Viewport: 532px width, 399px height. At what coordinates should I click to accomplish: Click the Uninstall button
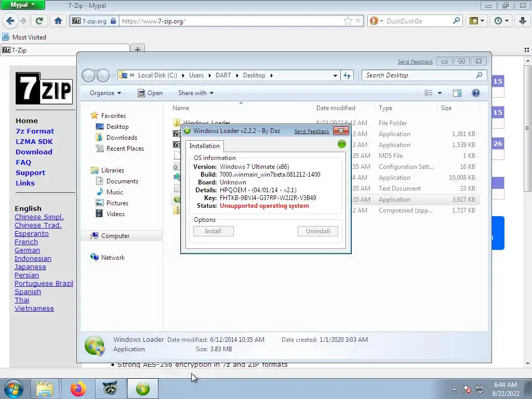click(x=318, y=231)
